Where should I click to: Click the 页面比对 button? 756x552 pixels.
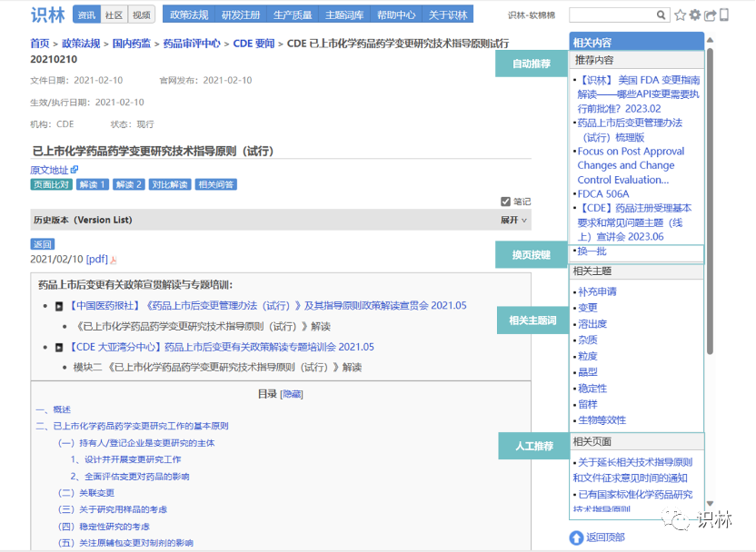tap(51, 184)
